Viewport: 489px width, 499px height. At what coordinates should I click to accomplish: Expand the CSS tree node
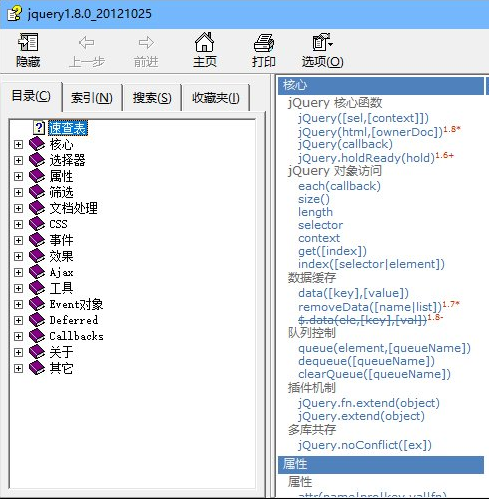coord(18,224)
